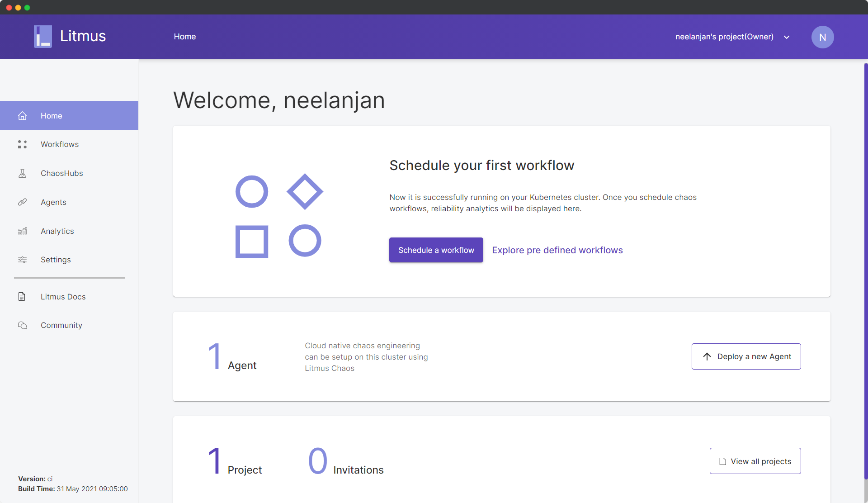
Task: Click the page icon in View all projects
Action: pos(722,461)
